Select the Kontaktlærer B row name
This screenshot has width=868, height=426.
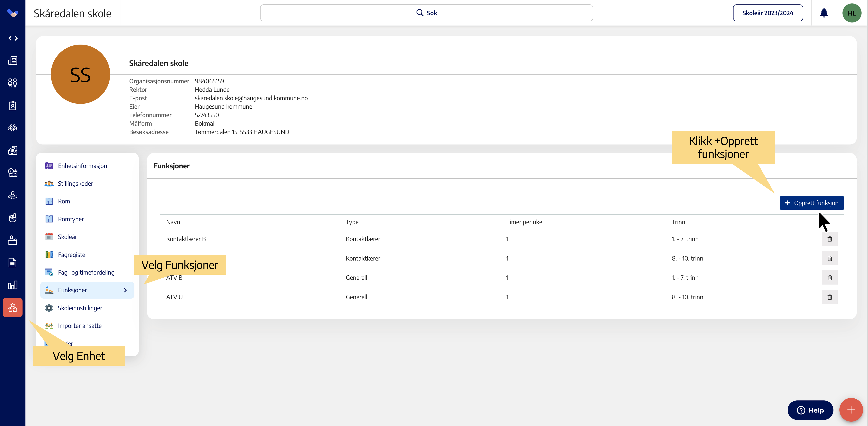(186, 239)
